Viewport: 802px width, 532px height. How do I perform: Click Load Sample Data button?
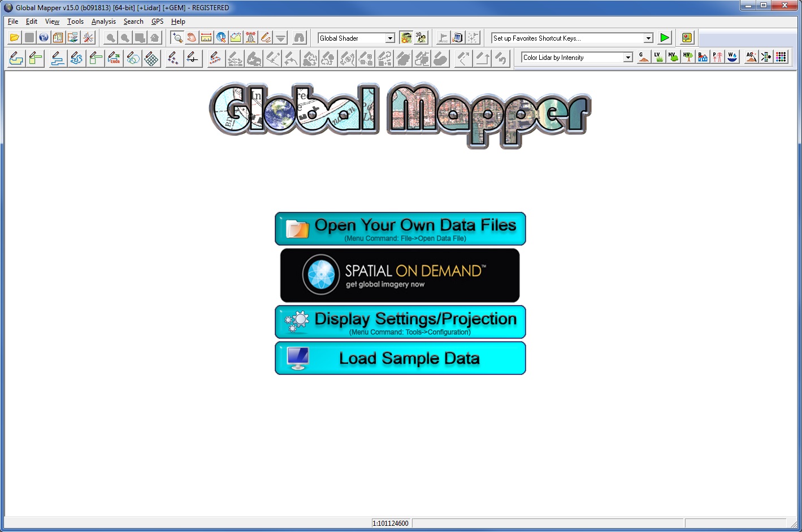tap(400, 358)
